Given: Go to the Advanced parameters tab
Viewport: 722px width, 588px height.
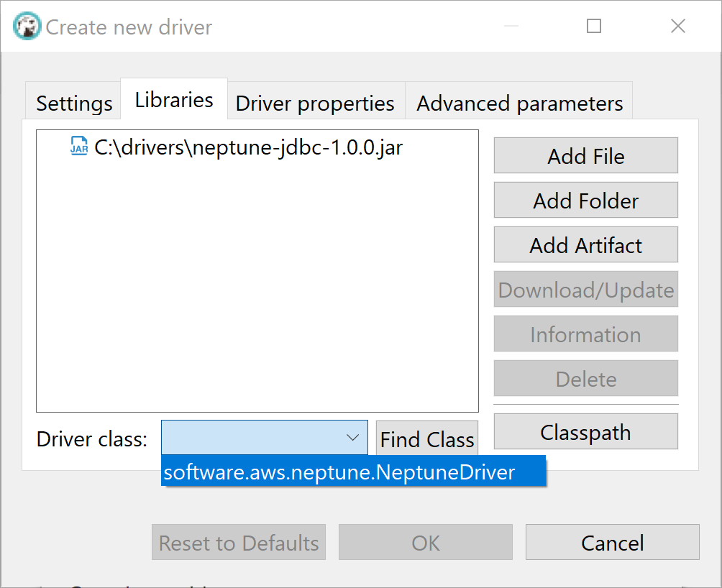Looking at the screenshot, I should (519, 103).
